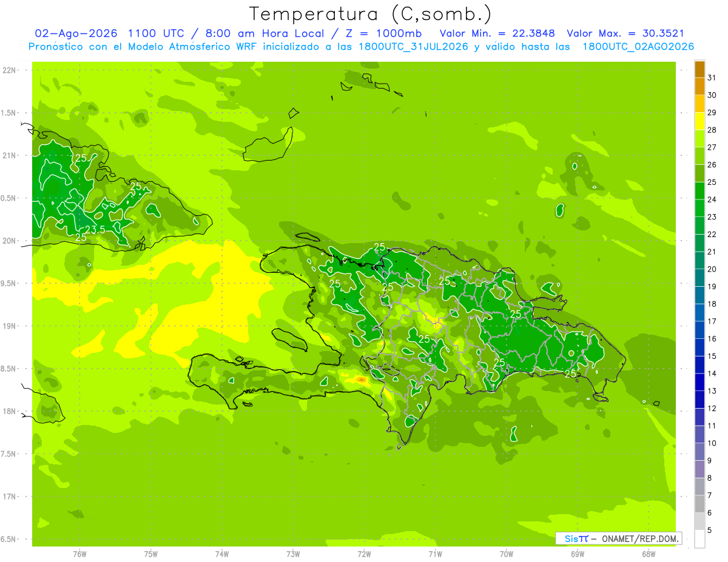This screenshot has width=728, height=562.
Task: Click the '9.5N' latitude axis label
Action: pyautogui.click(x=8, y=283)
